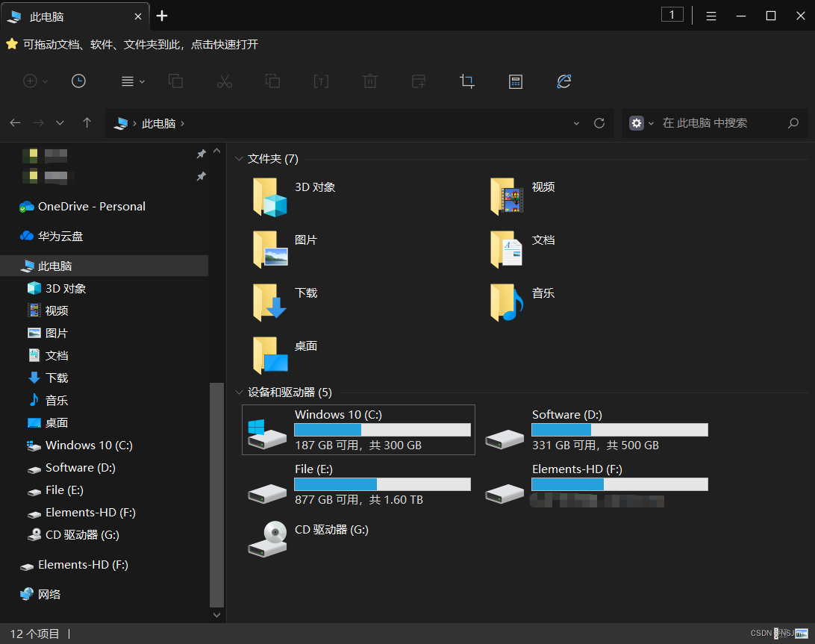Screen dimensions: 815x644
Task: Open 华为云盘 in sidebar
Action: click(x=51, y=236)
